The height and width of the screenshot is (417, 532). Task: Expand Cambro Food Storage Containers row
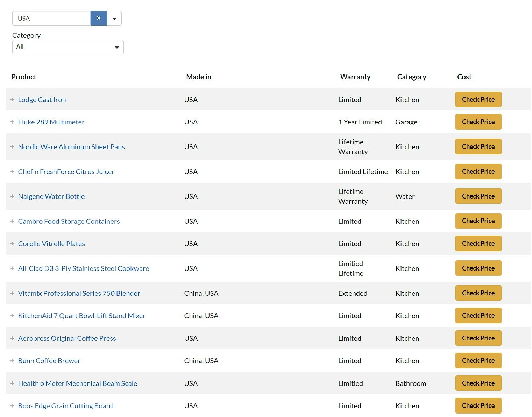[12, 221]
